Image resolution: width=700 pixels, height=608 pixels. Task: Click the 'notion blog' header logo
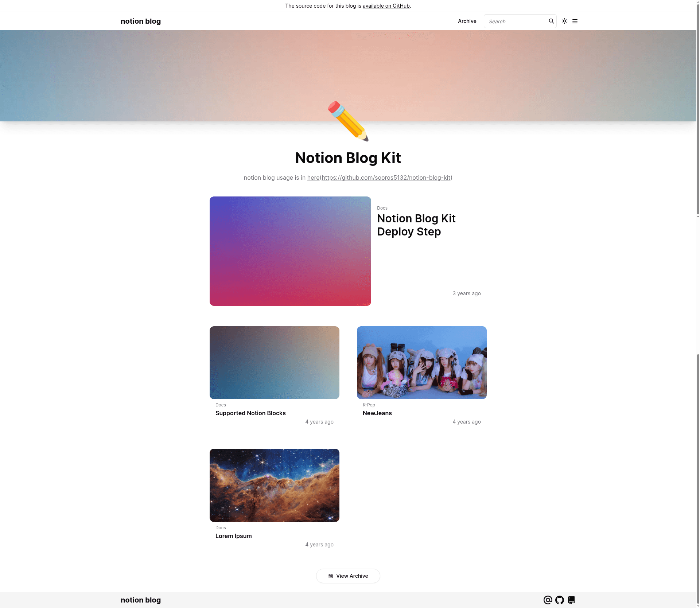pos(141,21)
